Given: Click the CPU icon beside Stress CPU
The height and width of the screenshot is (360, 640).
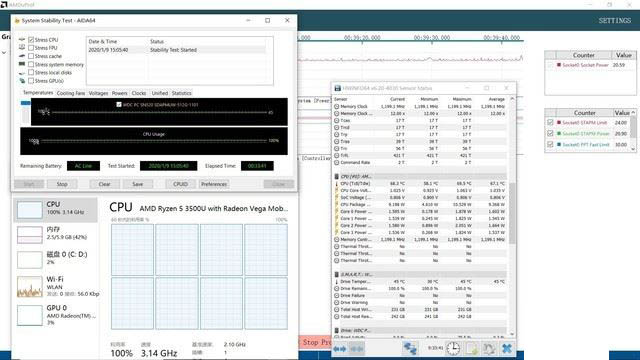Looking at the screenshot, I should click(x=22, y=40).
